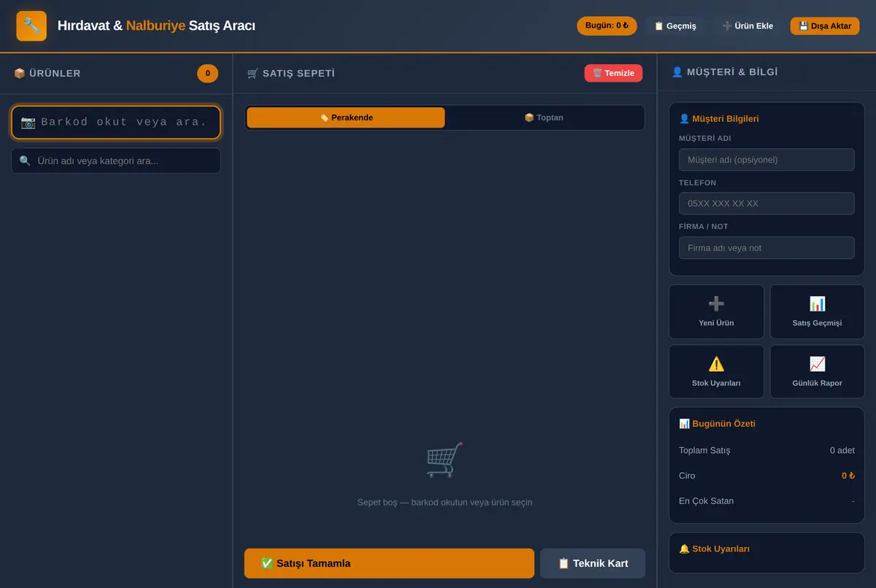Click the Ciro value 0 ₺
Image resolution: width=876 pixels, height=588 pixels.
(848, 476)
